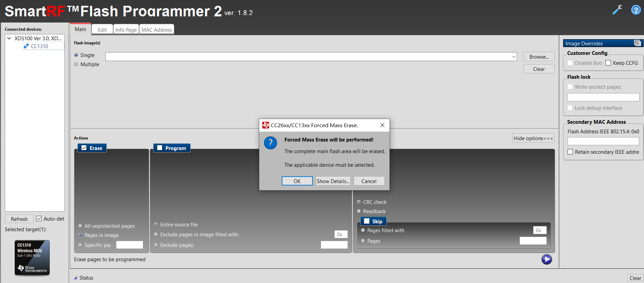Select CC1310 device in tree
This screenshot has width=644, height=283.
[40, 46]
